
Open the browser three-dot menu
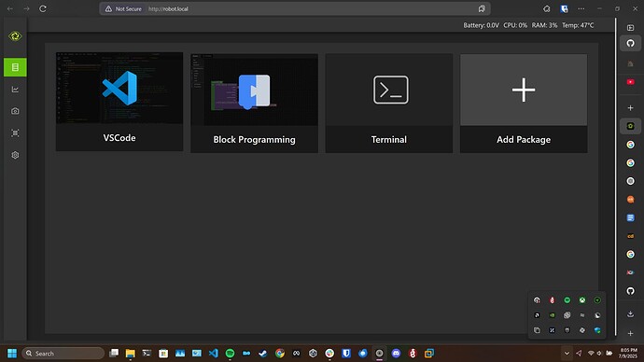coord(581,8)
